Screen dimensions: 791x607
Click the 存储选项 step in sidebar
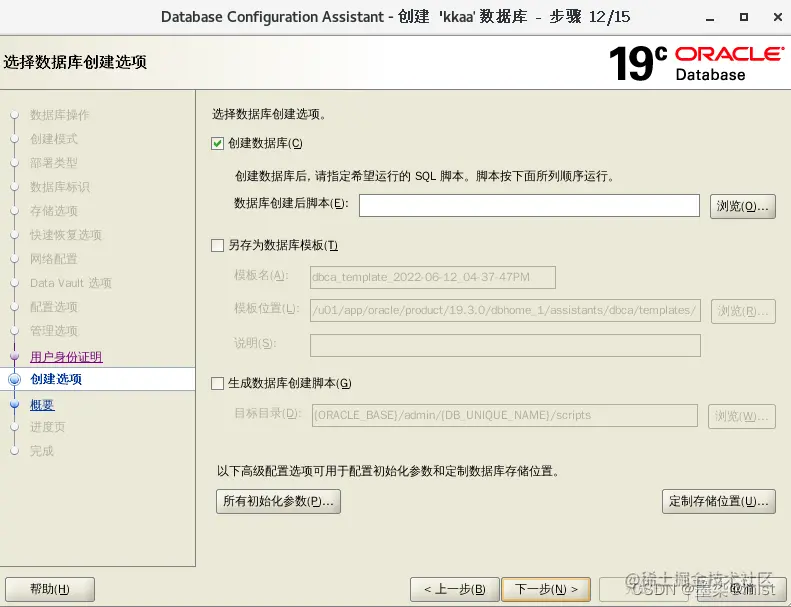54,211
